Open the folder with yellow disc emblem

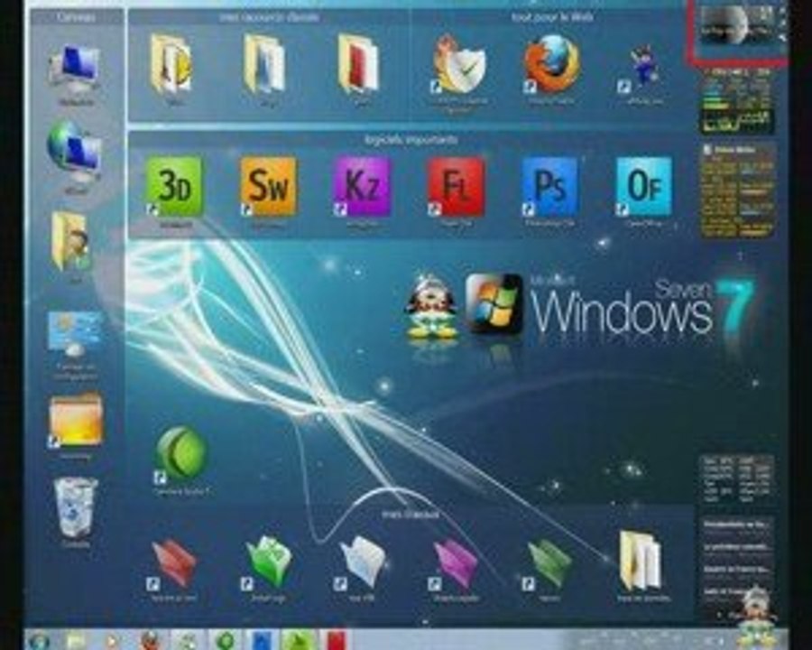pos(172,64)
